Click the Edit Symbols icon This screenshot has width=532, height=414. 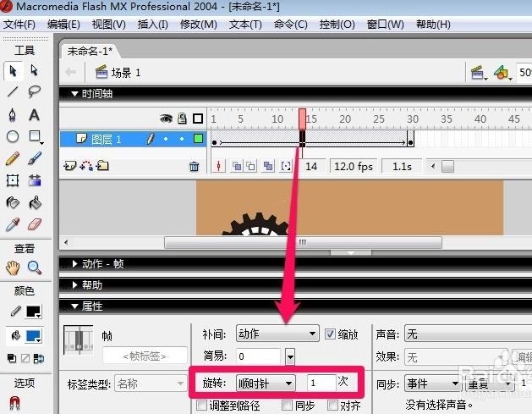click(502, 73)
